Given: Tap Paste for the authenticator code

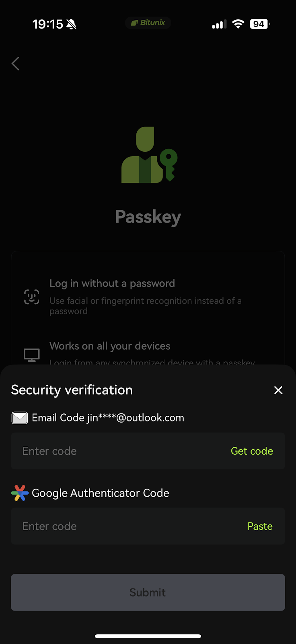Looking at the screenshot, I should click(x=260, y=526).
